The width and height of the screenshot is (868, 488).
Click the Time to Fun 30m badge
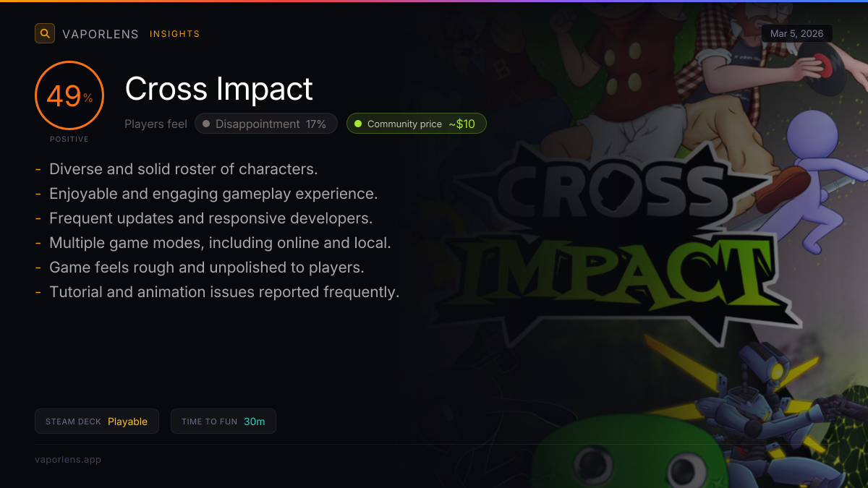[223, 421]
